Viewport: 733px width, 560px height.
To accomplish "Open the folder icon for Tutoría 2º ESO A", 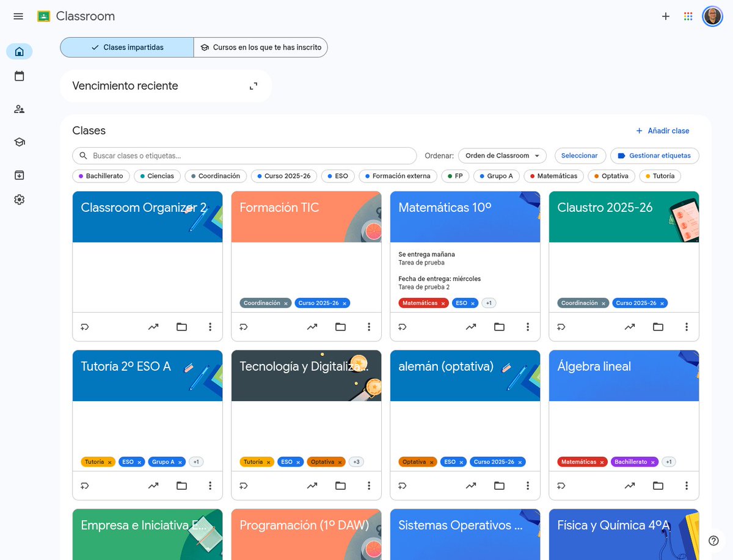I will [x=181, y=485].
